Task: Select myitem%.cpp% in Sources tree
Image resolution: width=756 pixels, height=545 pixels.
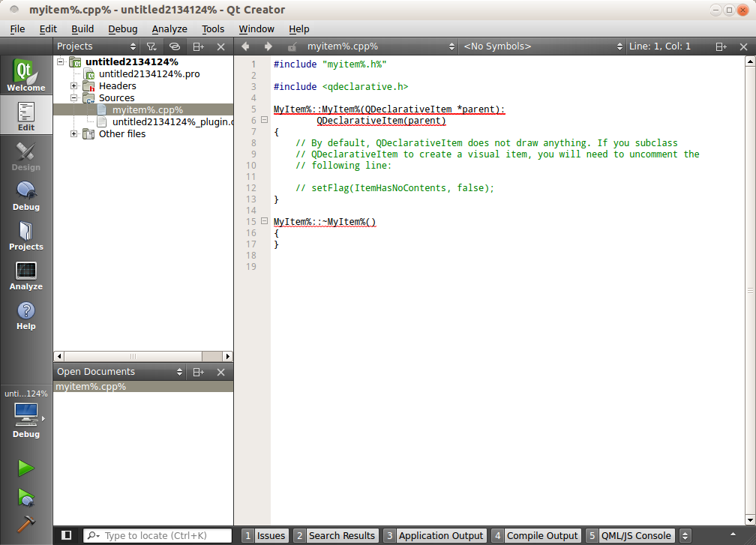Action: click(148, 110)
